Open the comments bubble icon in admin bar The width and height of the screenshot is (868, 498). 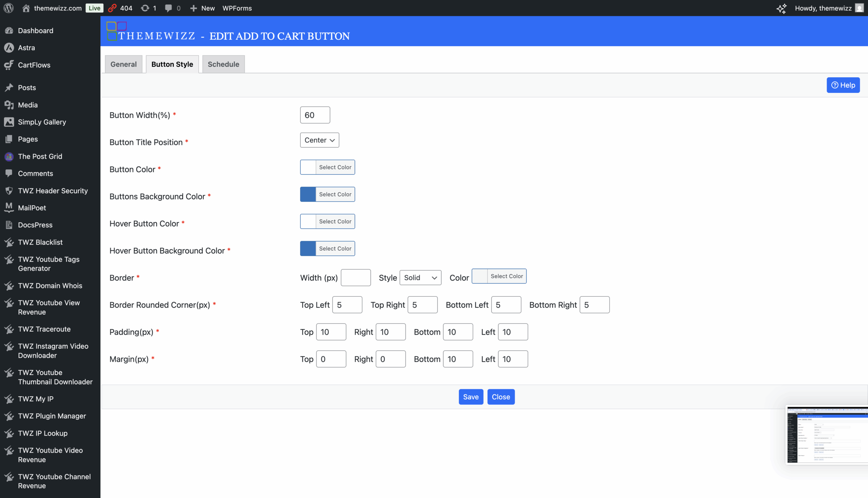tap(168, 8)
